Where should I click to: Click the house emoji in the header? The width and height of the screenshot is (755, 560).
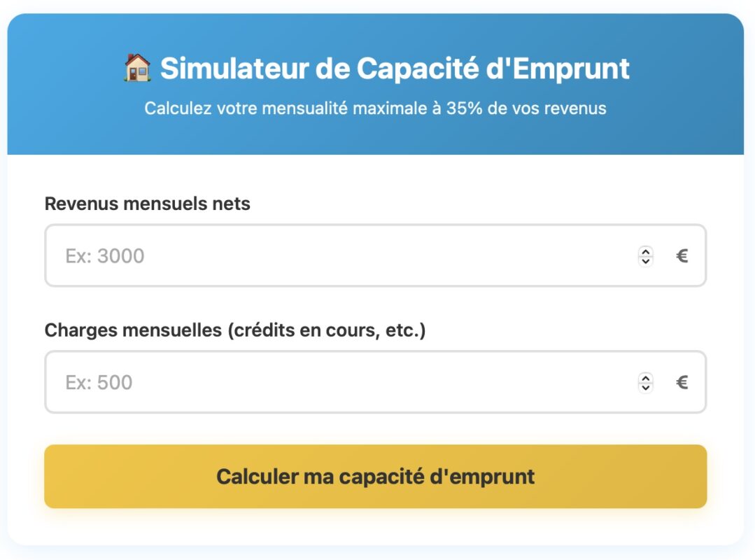[x=137, y=68]
